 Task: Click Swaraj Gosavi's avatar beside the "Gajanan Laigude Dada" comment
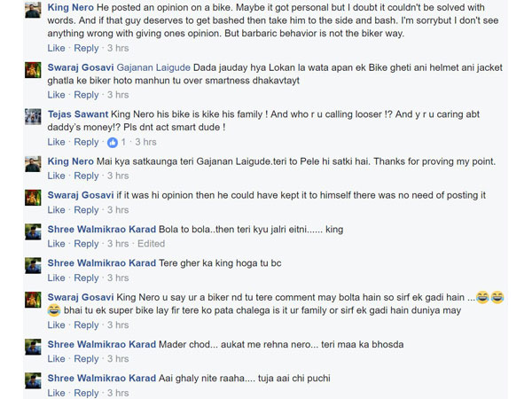(33, 71)
